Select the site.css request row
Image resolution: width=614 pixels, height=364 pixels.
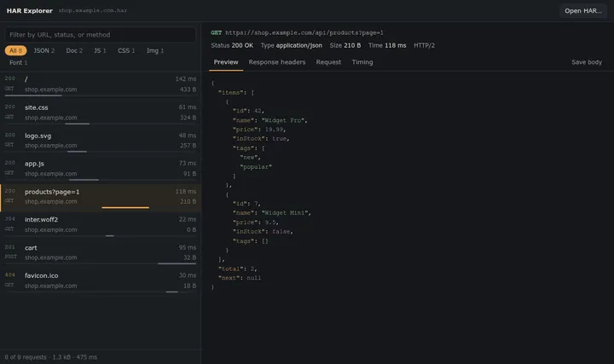tap(101, 113)
